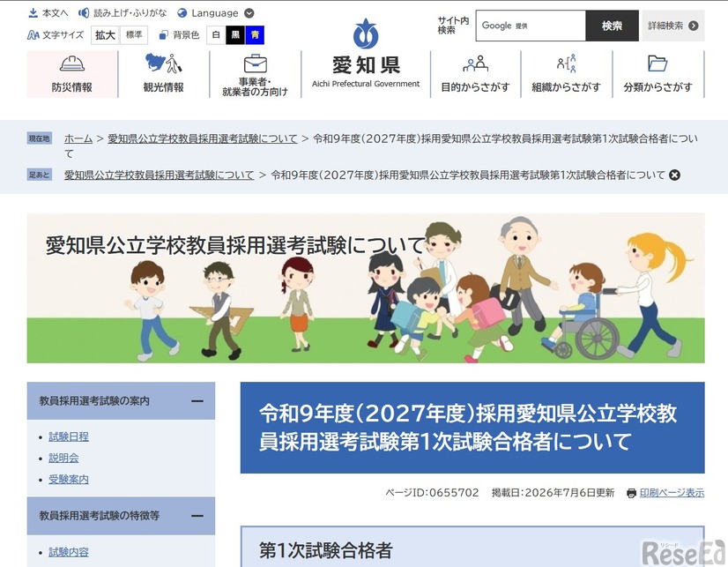This screenshot has height=567, width=728.
Task: Open 目的からさがす people icon
Action: pos(475,63)
